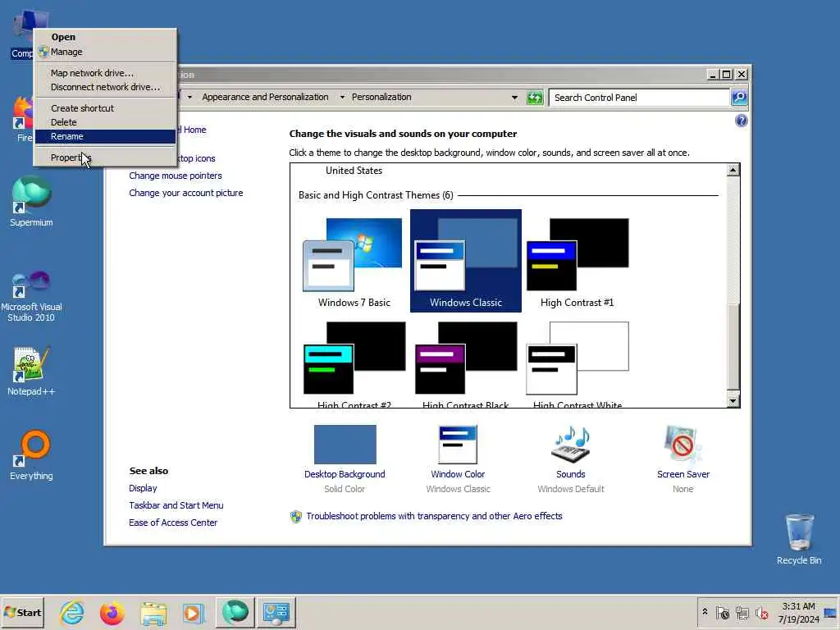
Task: Choose Create shortcut from context menu
Action: pyautogui.click(x=106, y=108)
